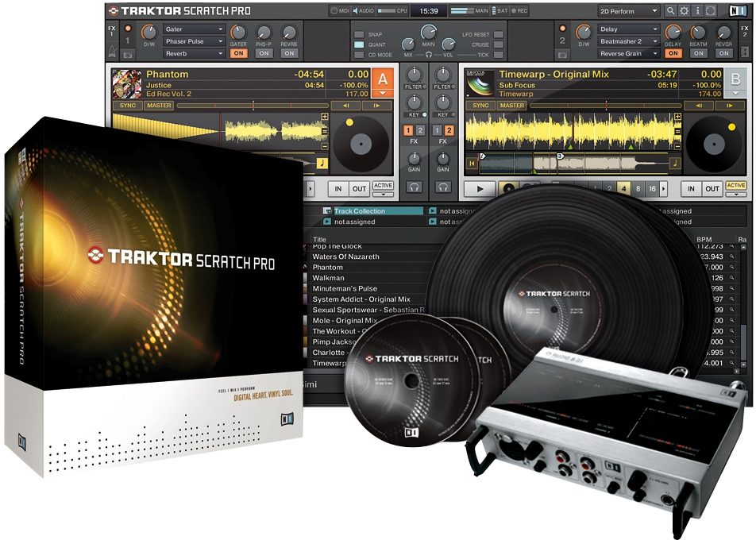This screenshot has height=540, width=756.
Task: Select loop size 16 on deck B
Action: click(652, 188)
